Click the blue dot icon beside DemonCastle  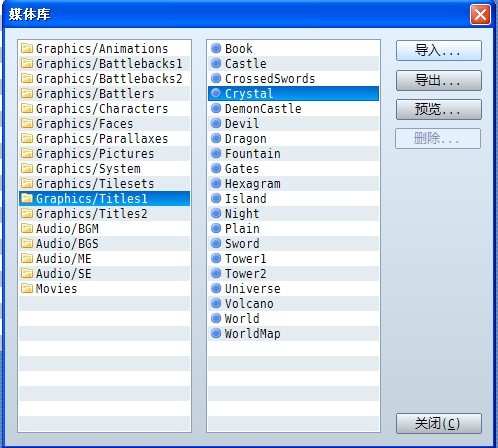[216, 108]
